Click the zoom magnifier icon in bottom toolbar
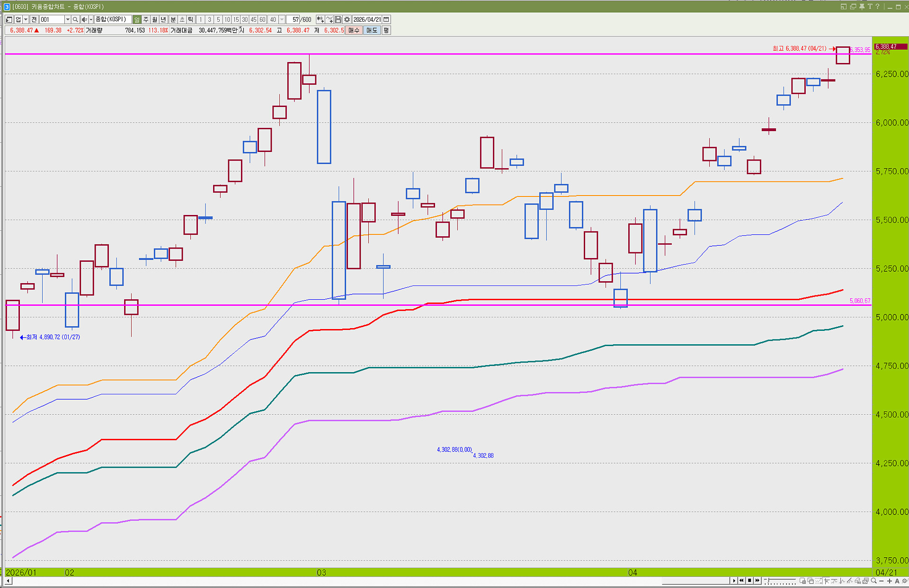The width and height of the screenshot is (909, 588). point(873,581)
